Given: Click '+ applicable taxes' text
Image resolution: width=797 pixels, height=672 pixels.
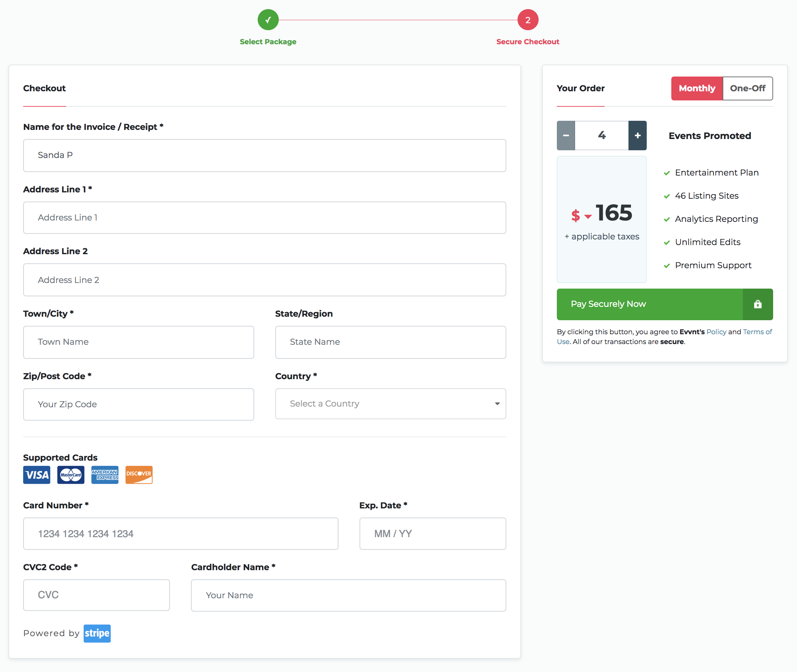Looking at the screenshot, I should tap(602, 237).
